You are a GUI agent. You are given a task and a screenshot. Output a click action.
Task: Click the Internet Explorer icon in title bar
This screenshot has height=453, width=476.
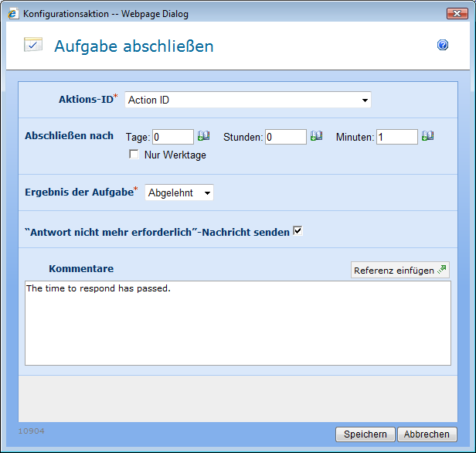(x=12, y=14)
